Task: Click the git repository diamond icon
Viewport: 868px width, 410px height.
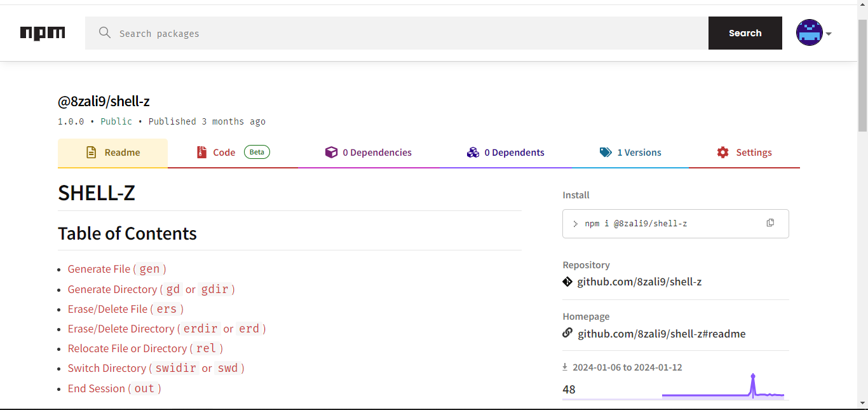Action: (567, 282)
